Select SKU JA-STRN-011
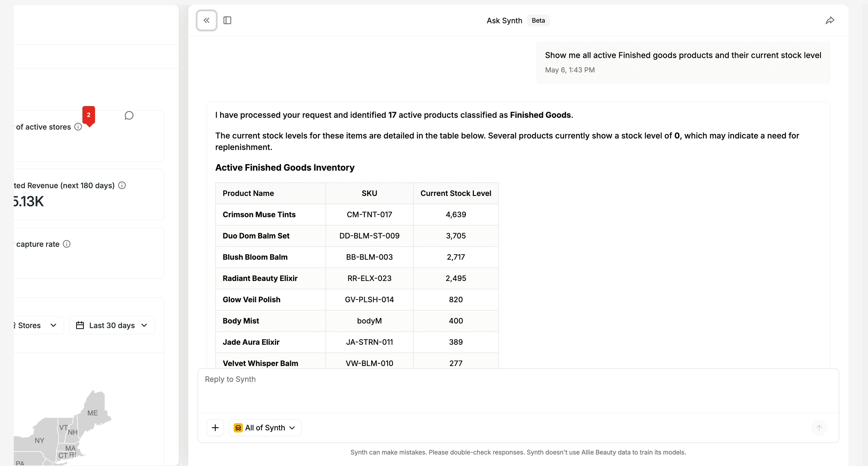This screenshot has height=466, width=868. pos(369,342)
